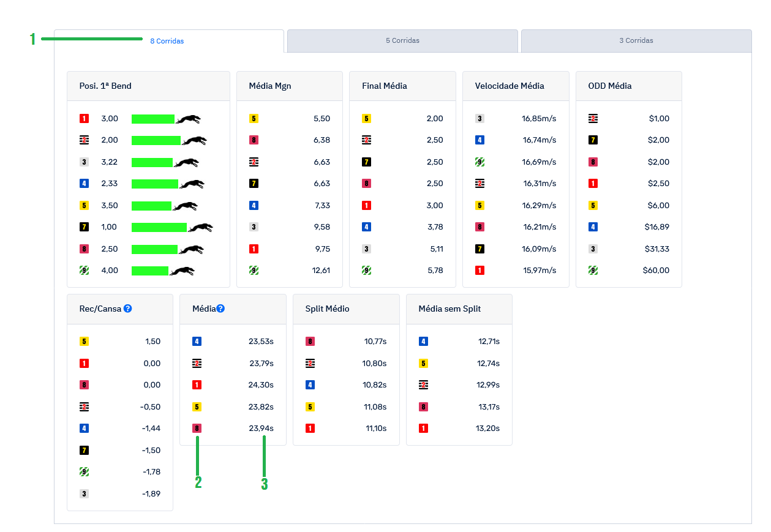The image size is (771, 532).
Task: Click trap 9 green badge in Posi. 1ª Bend
Action: coord(85,271)
